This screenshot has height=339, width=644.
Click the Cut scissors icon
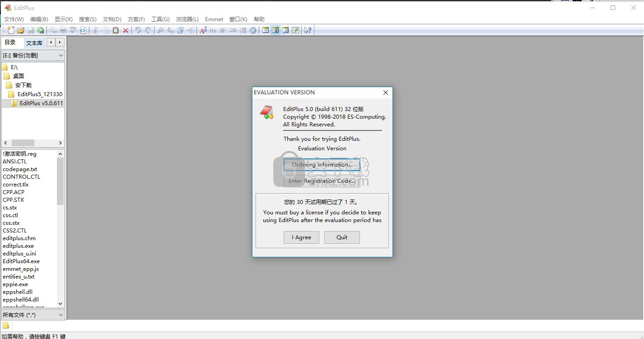point(96,30)
